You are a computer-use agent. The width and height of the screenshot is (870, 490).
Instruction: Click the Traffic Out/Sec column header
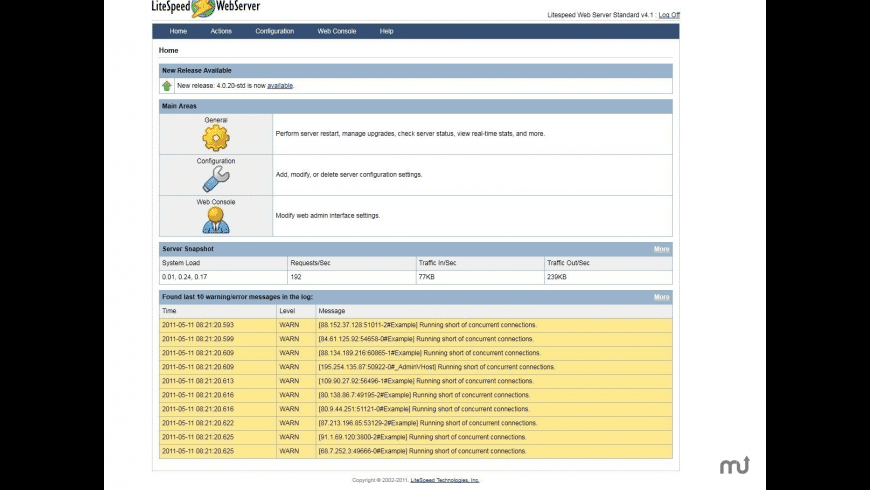click(x=568, y=263)
